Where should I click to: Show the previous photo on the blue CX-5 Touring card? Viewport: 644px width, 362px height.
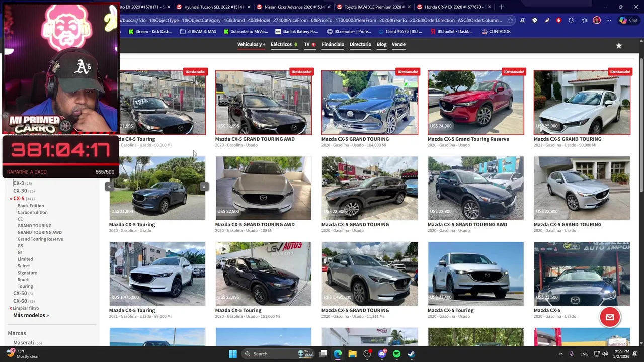click(x=109, y=187)
